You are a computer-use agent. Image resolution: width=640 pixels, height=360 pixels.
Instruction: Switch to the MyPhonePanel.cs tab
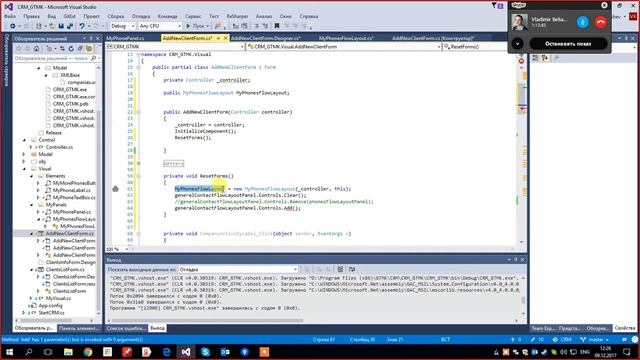pyautogui.click(x=125, y=38)
